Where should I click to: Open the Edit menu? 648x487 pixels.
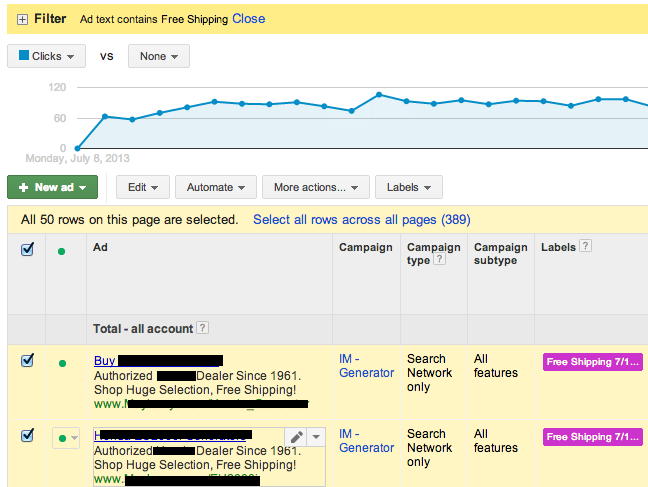coord(142,187)
